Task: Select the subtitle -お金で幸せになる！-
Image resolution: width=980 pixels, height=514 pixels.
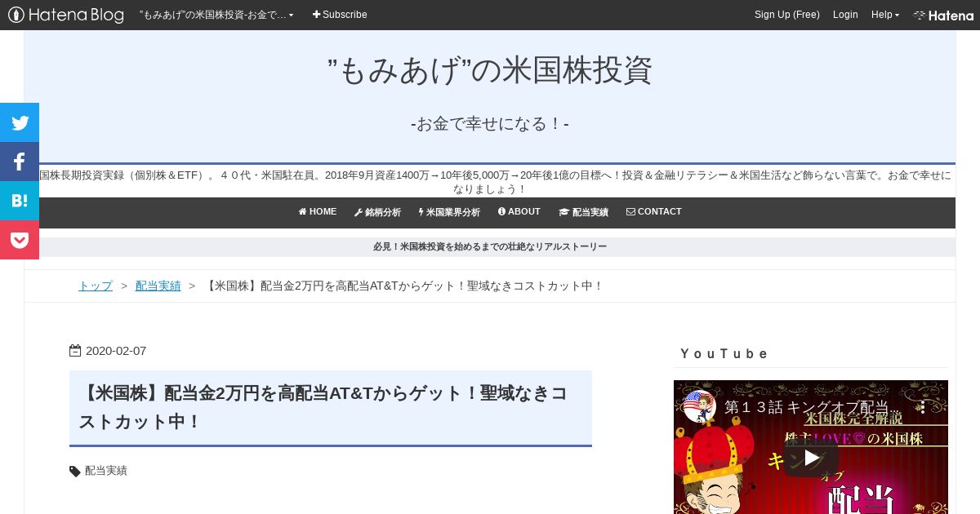Action: (x=490, y=124)
